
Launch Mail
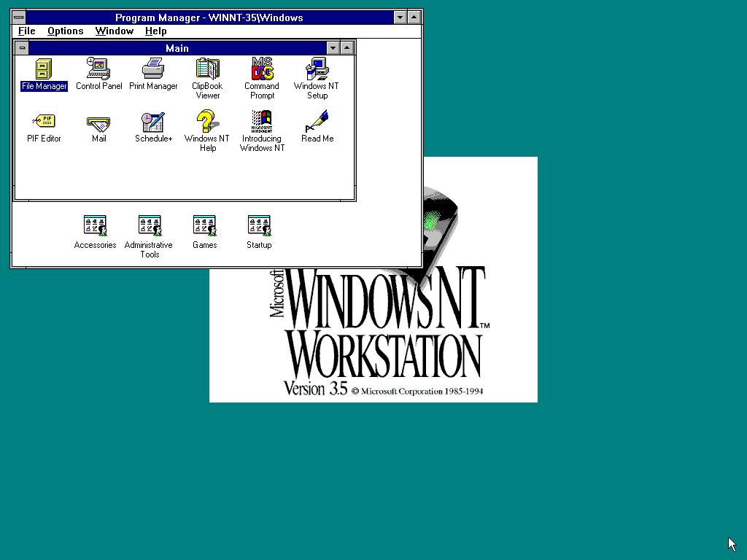pos(98,120)
